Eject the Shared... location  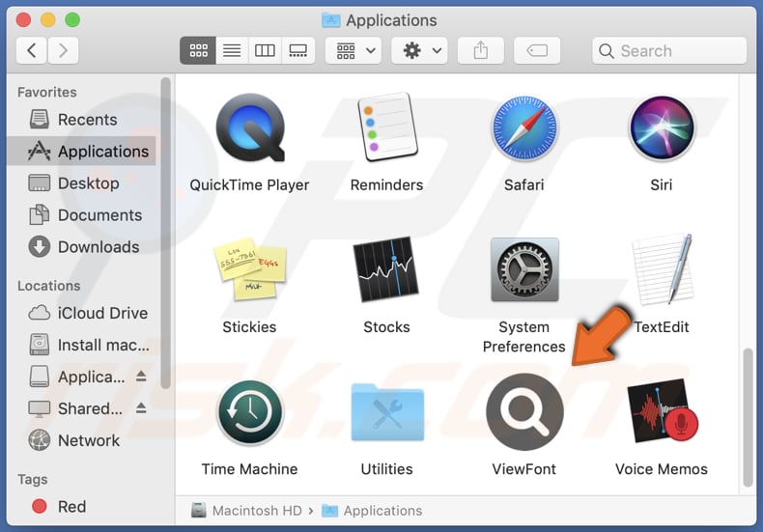click(141, 407)
